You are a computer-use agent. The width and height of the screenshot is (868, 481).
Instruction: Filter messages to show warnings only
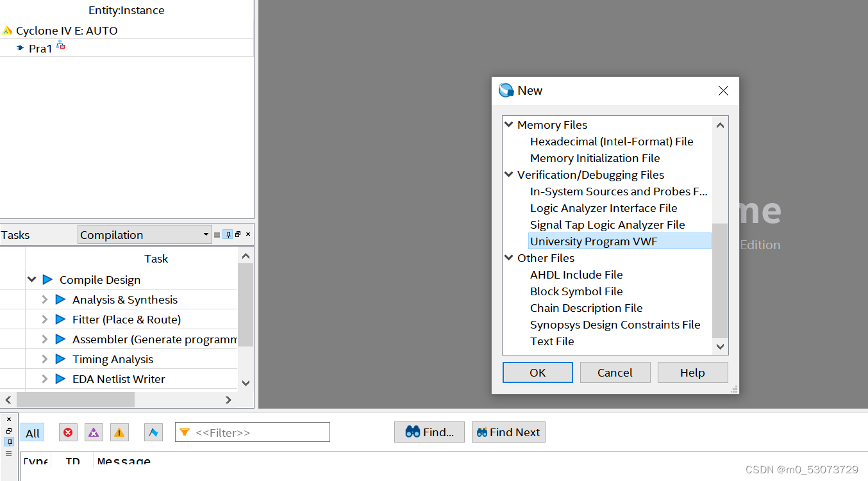tap(119, 432)
